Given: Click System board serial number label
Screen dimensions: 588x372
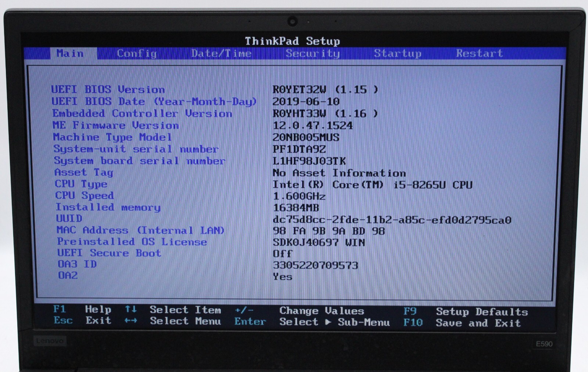Looking at the screenshot, I should pos(140,161).
